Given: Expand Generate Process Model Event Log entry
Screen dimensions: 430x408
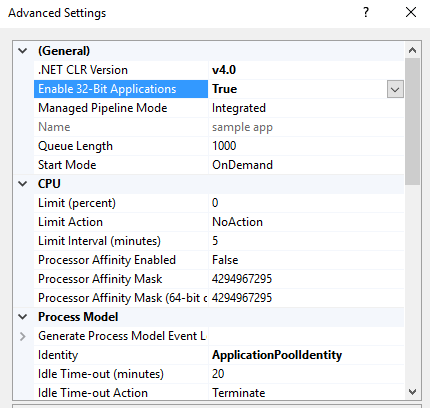Looking at the screenshot, I should pyautogui.click(x=23, y=336).
